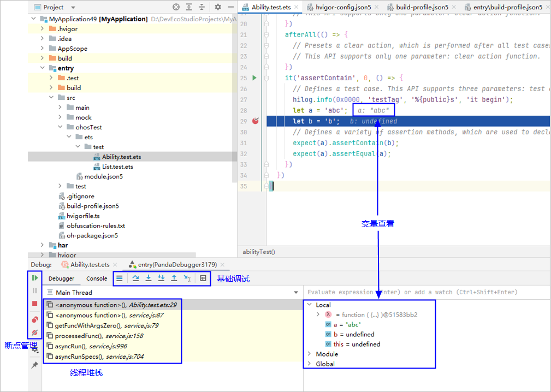Click the Step Over debug icon
The image size is (551, 392).
(x=135, y=278)
